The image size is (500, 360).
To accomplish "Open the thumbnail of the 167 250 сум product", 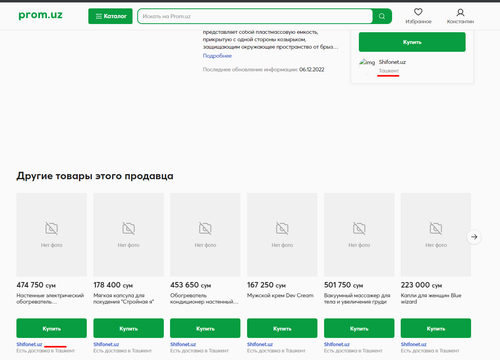I will (x=282, y=235).
